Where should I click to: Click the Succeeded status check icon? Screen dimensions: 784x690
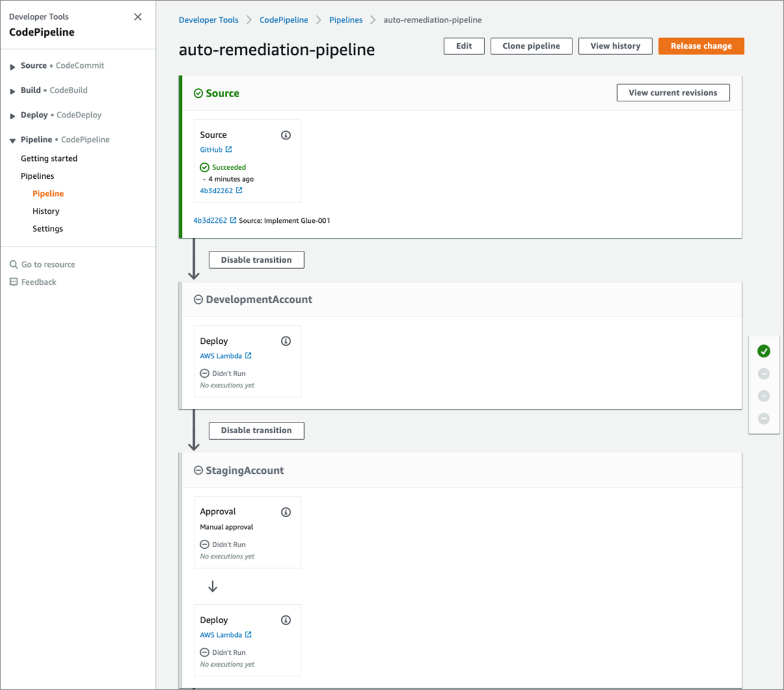(204, 167)
